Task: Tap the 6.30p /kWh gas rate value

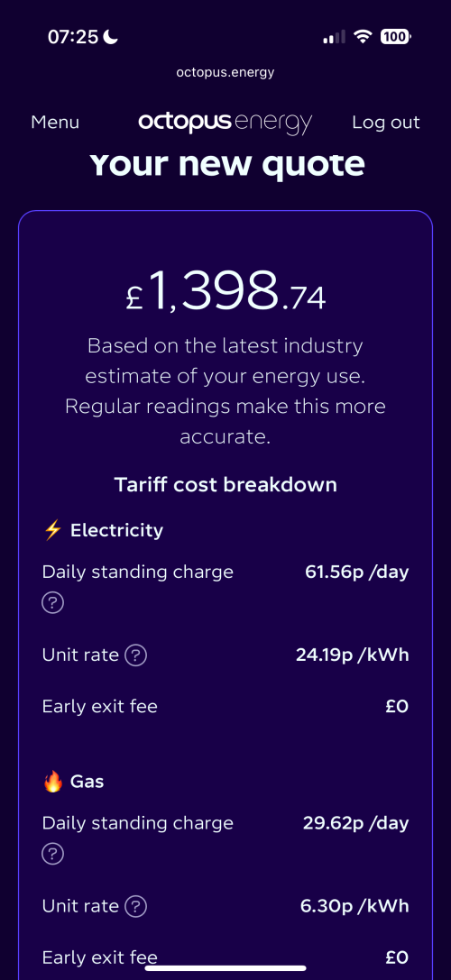Action: point(354,906)
